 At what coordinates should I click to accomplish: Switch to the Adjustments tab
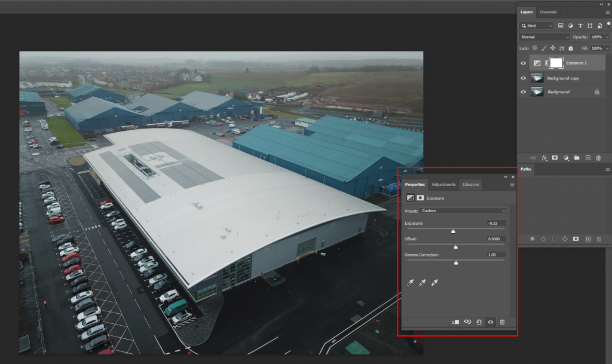443,185
